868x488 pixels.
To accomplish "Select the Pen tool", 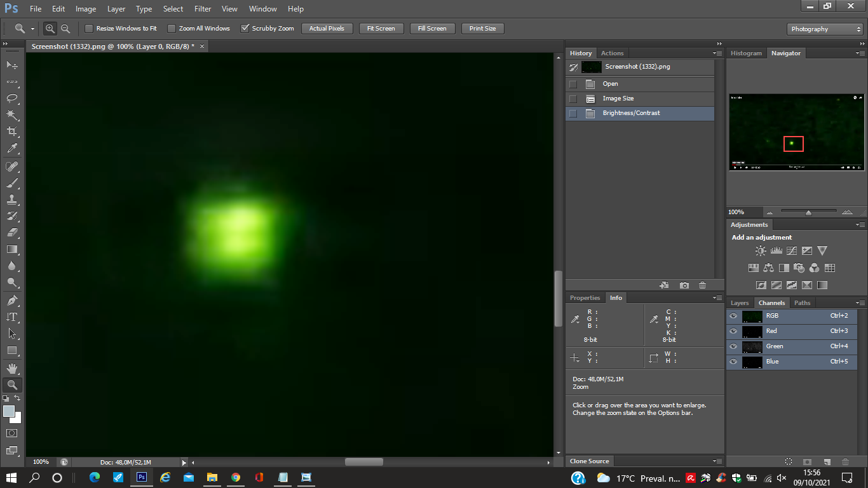I will point(11,301).
